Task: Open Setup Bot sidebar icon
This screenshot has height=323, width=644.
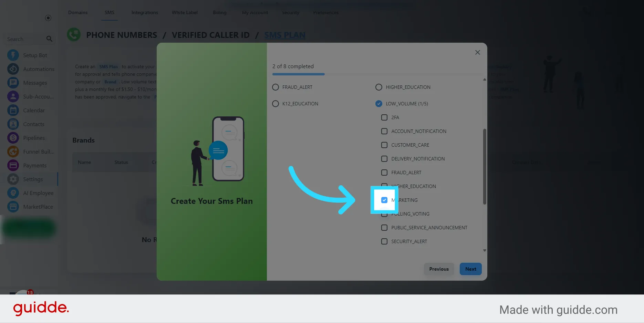Action: (x=13, y=55)
